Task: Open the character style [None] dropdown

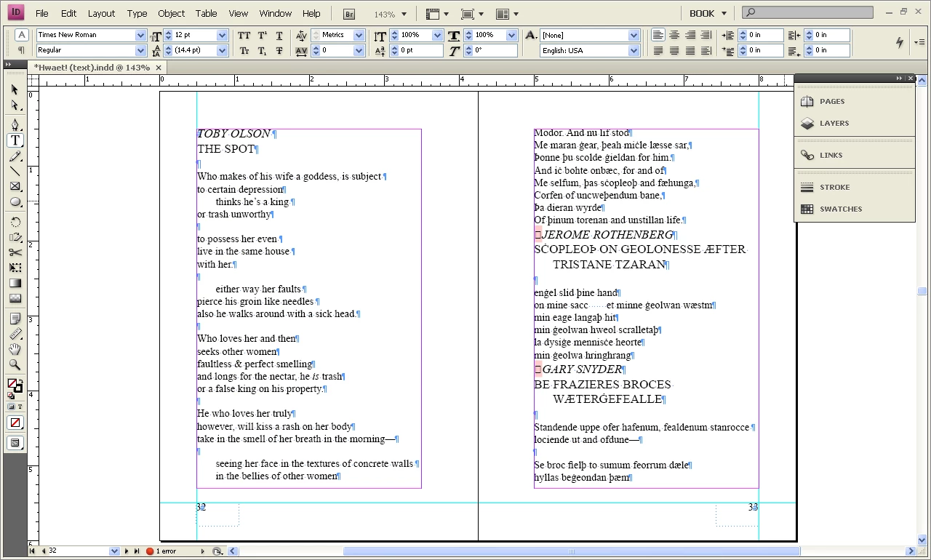Action: pos(634,35)
